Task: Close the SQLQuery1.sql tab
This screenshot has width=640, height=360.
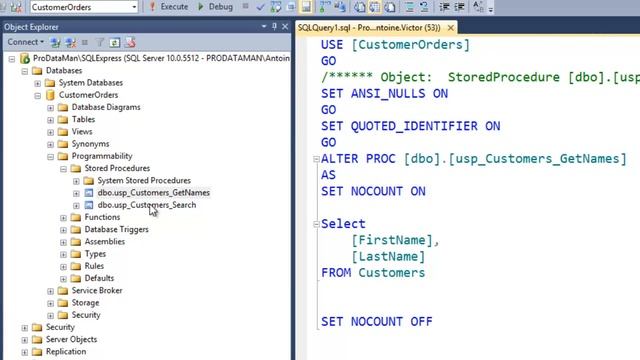Action: [x=451, y=28]
